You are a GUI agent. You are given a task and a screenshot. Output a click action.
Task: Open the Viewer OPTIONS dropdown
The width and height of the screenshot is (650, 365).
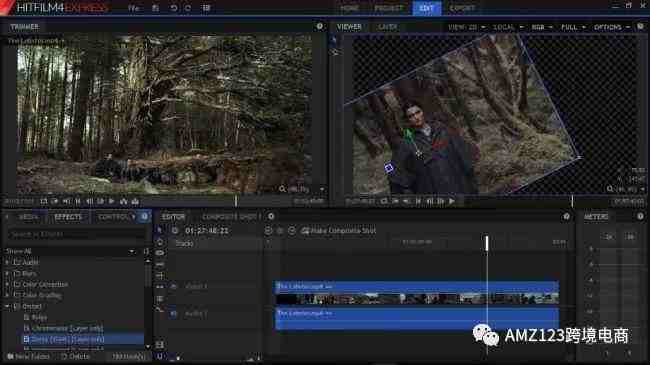point(612,27)
